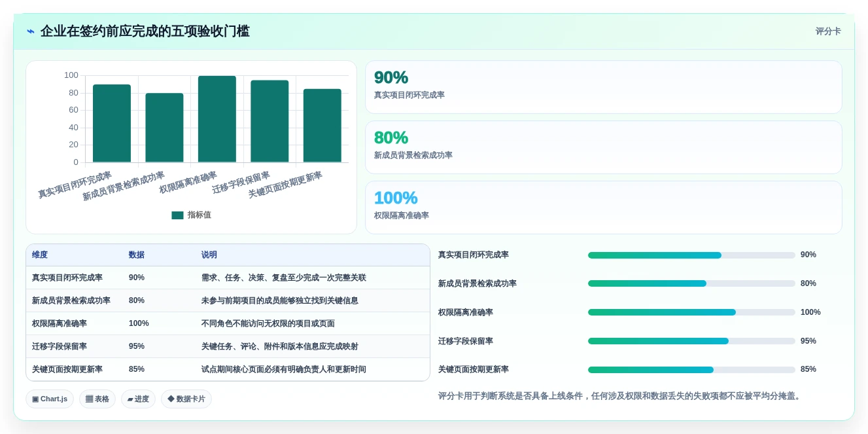Click the 迁移字段保留率 progress bar
Image resolution: width=868 pixels, height=434 pixels.
click(691, 341)
